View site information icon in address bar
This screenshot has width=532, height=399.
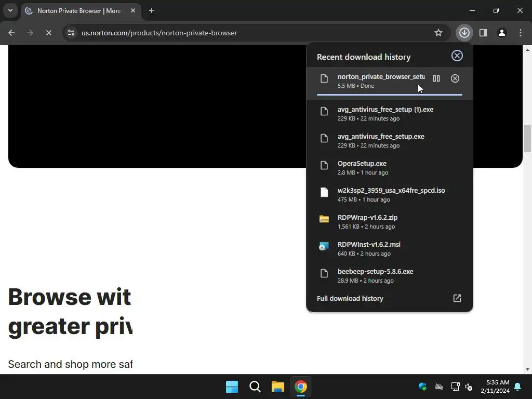(x=71, y=33)
